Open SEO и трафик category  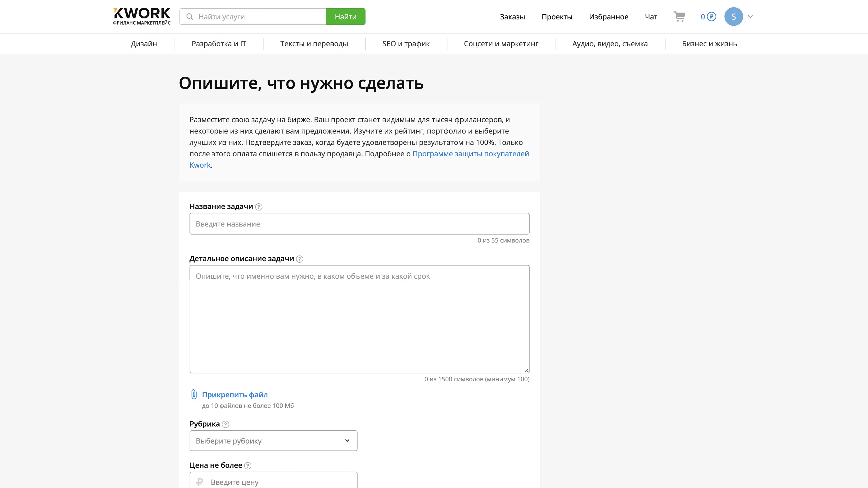coord(406,44)
